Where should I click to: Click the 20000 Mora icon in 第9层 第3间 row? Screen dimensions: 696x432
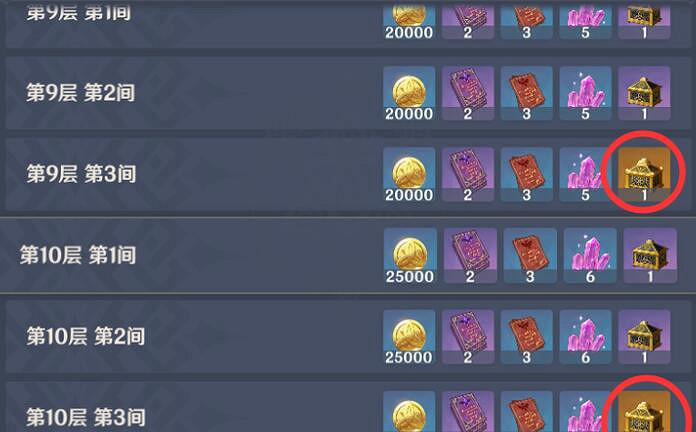[409, 174]
